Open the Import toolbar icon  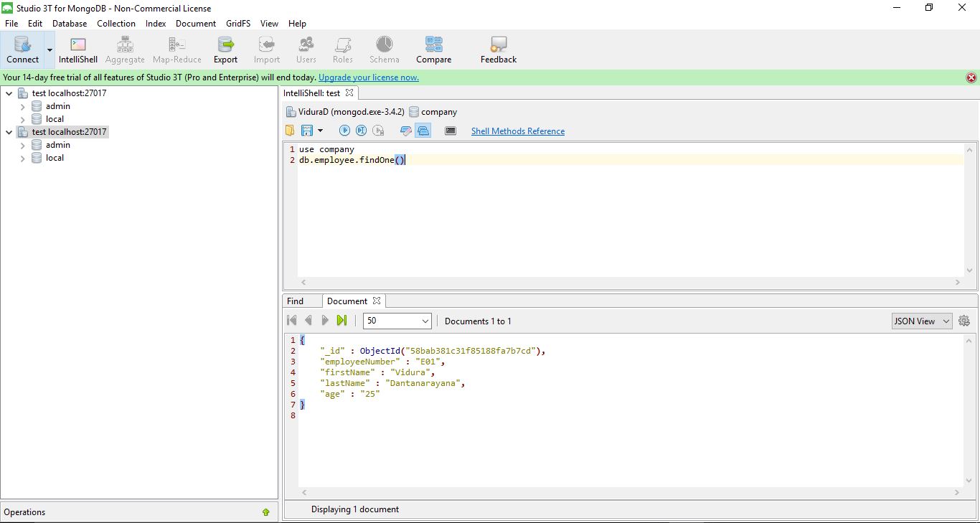267,50
